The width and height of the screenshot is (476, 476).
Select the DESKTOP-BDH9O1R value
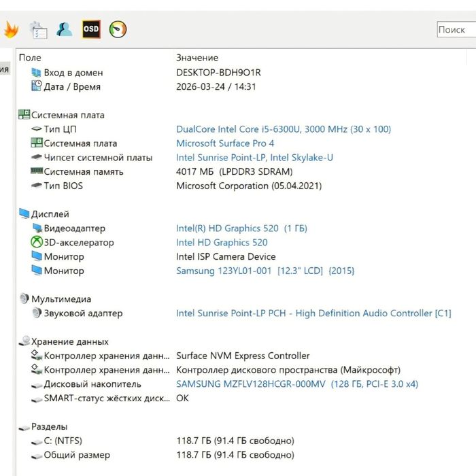tap(218, 73)
